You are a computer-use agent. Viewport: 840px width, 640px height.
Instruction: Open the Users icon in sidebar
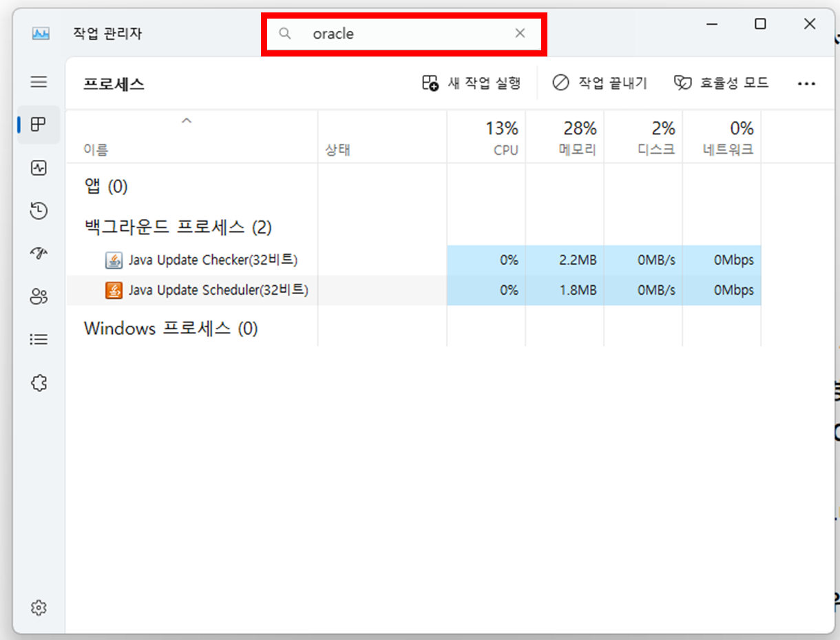click(39, 297)
